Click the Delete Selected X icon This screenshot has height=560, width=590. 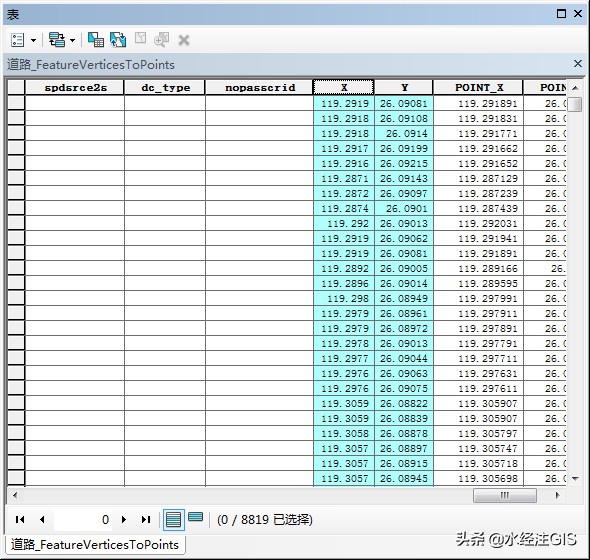pos(184,40)
